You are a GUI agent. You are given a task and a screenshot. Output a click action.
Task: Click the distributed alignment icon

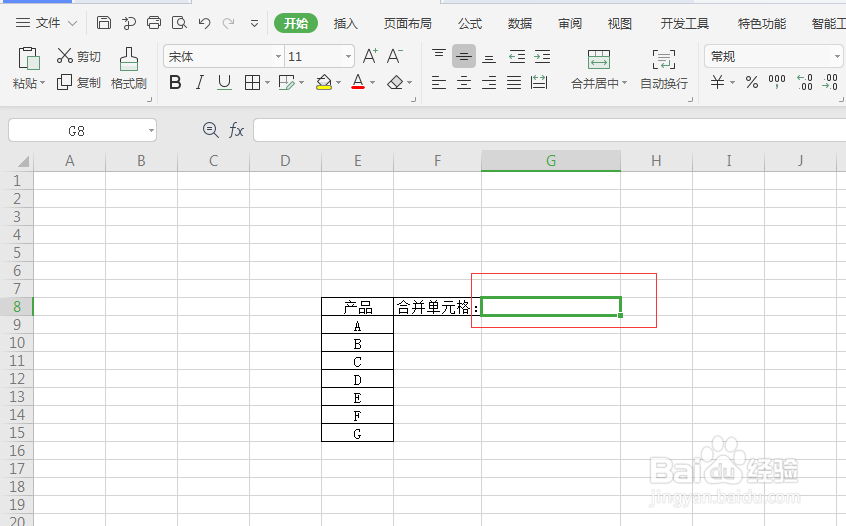[x=539, y=83]
